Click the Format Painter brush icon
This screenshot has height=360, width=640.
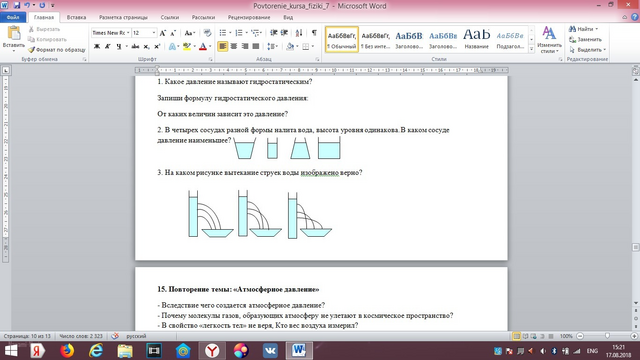[31, 50]
